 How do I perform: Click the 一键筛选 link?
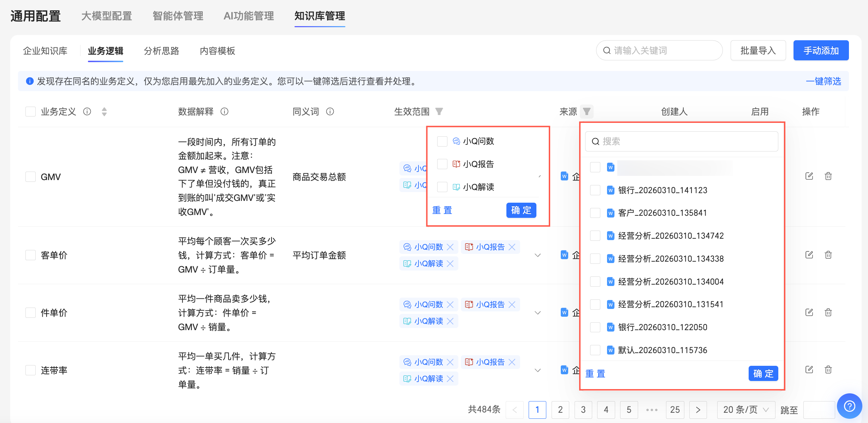click(x=823, y=81)
